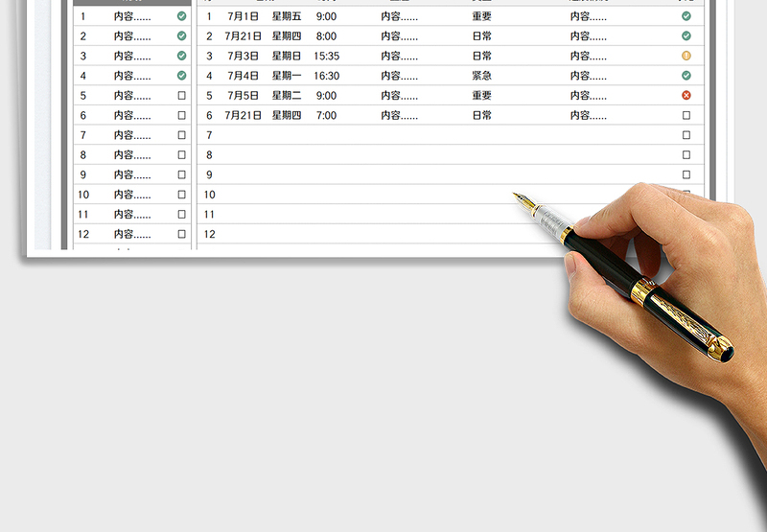Select 重要 type cell in 7月1日 row

coord(481,16)
